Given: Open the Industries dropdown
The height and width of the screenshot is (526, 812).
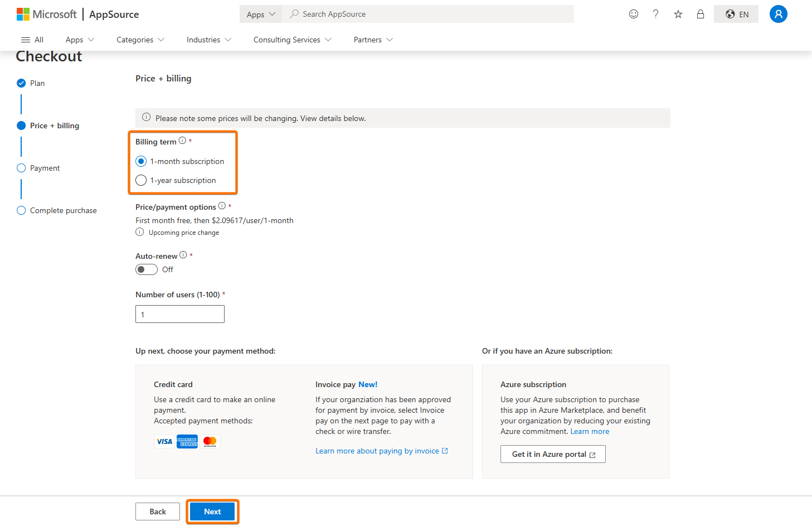Looking at the screenshot, I should [x=208, y=40].
